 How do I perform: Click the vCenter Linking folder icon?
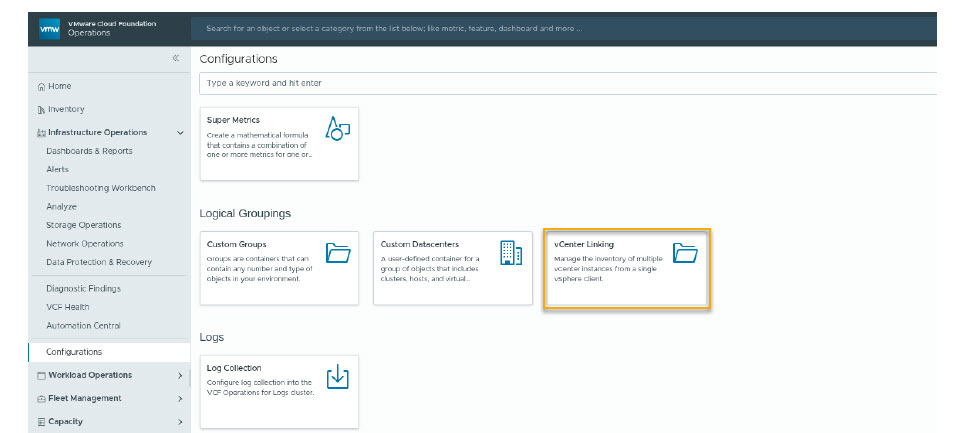point(684,253)
